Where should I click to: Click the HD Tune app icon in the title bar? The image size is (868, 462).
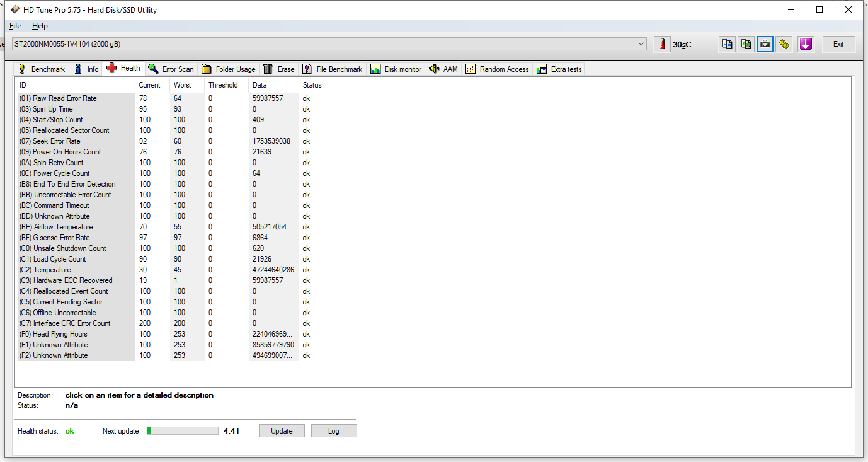(15, 9)
